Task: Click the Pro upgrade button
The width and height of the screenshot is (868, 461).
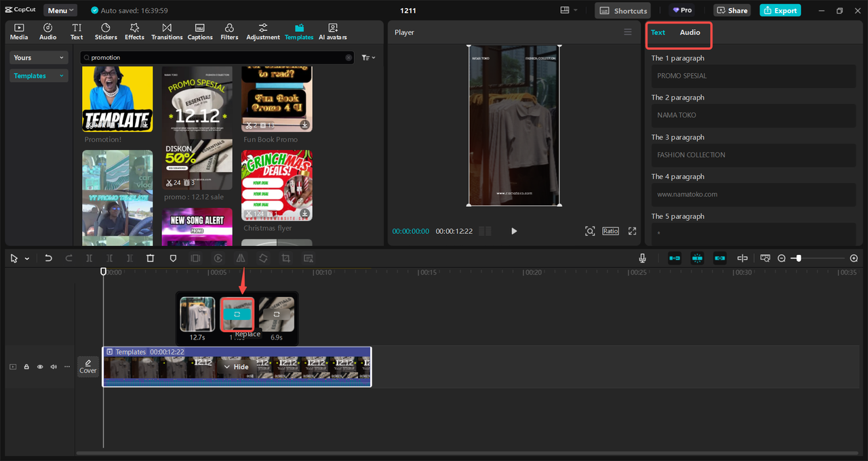Action: [682, 10]
